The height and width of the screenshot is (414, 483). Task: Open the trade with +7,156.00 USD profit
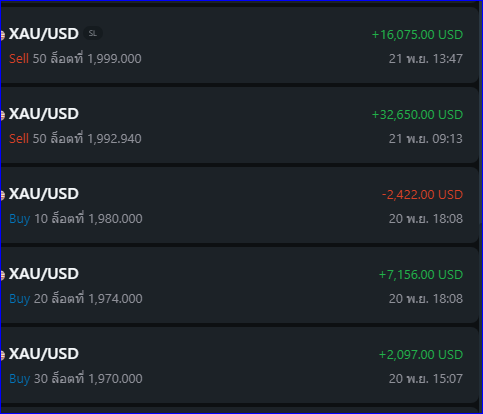point(239,285)
